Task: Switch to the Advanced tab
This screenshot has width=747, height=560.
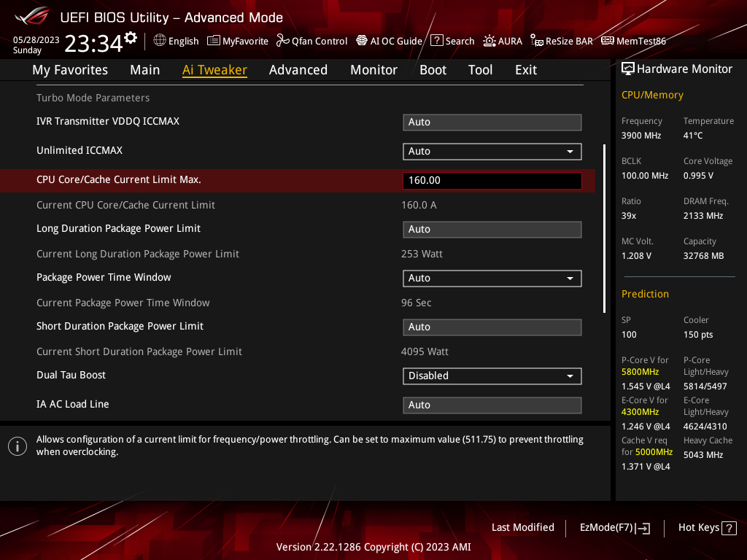Action: click(x=298, y=70)
